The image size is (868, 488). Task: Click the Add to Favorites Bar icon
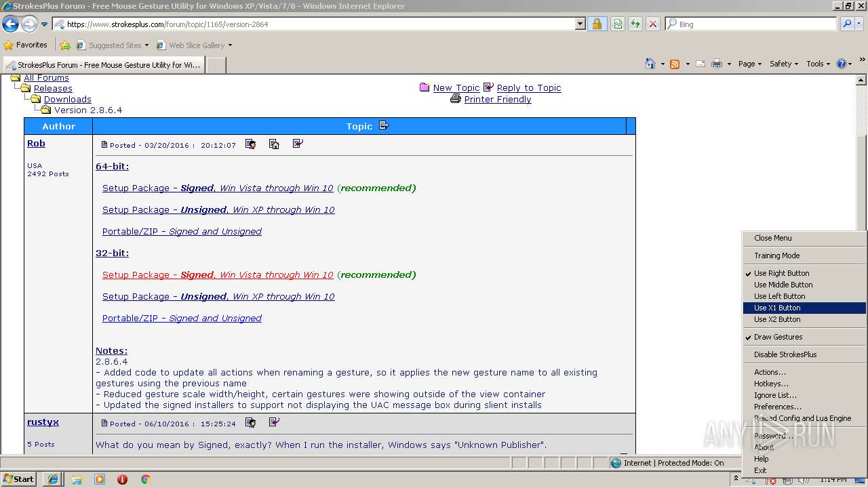pos(65,45)
